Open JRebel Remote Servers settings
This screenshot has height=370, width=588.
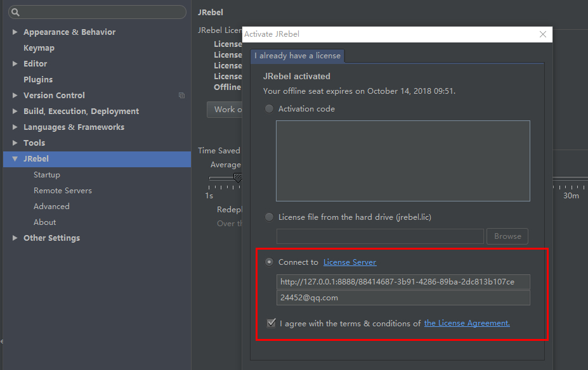(63, 191)
